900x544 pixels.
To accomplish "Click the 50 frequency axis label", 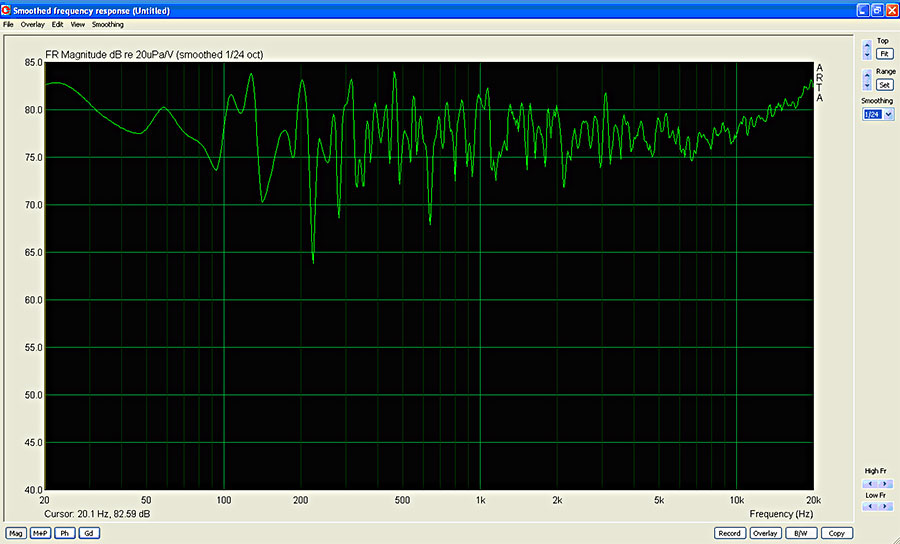I will pos(146,500).
